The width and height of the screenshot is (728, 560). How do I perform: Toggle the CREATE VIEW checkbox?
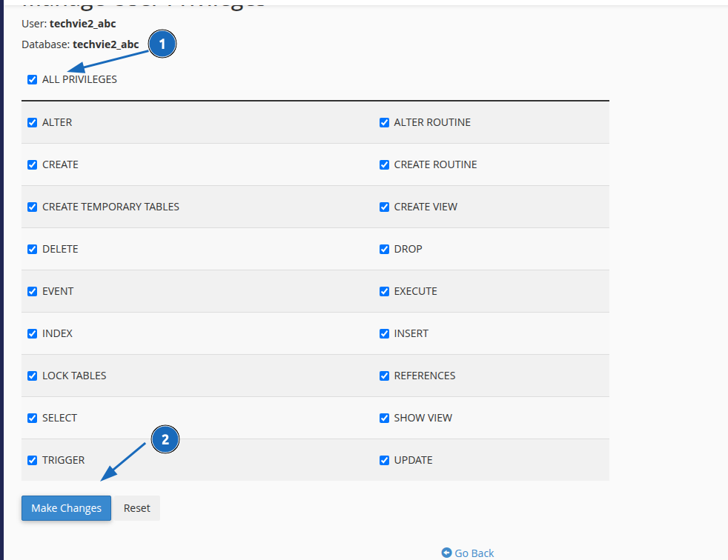pos(384,207)
